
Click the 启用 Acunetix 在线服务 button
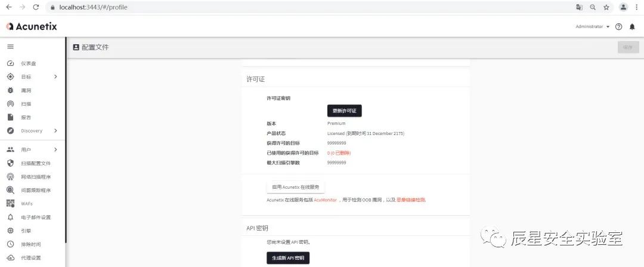coord(296,187)
